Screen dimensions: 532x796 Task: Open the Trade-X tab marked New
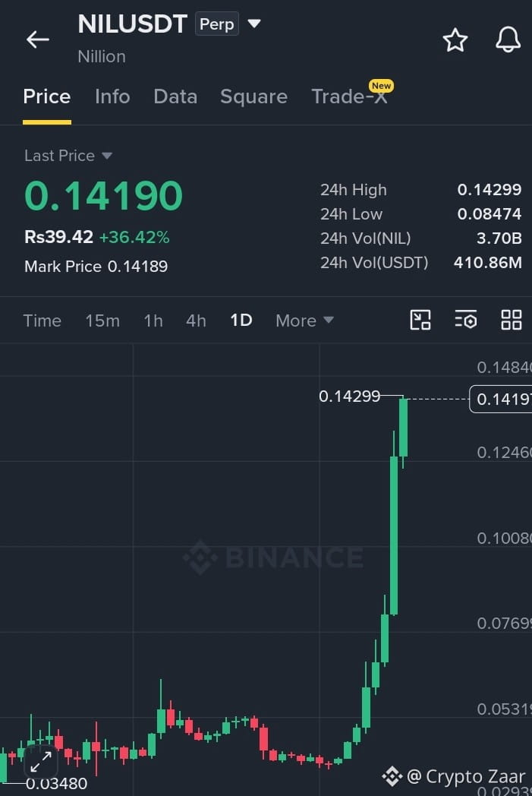click(351, 95)
